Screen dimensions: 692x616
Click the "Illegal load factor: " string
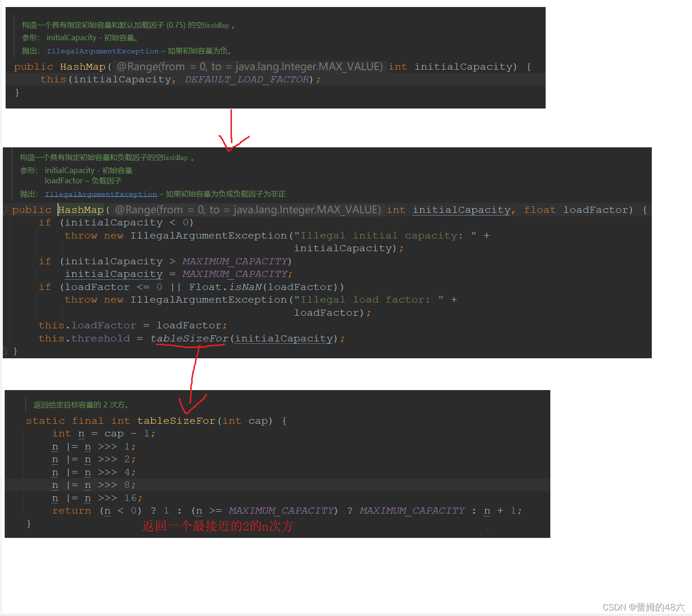pos(369,299)
